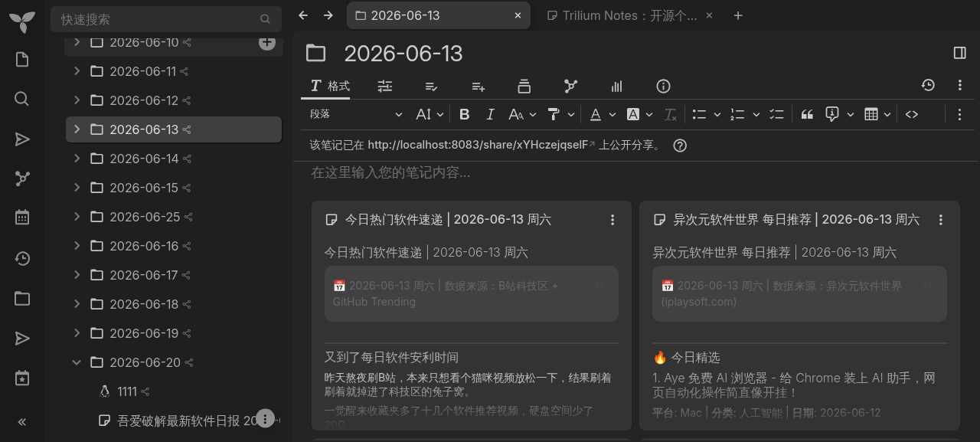Toggle the right pane button beside note title
This screenshot has width=980, height=442.
(x=959, y=53)
